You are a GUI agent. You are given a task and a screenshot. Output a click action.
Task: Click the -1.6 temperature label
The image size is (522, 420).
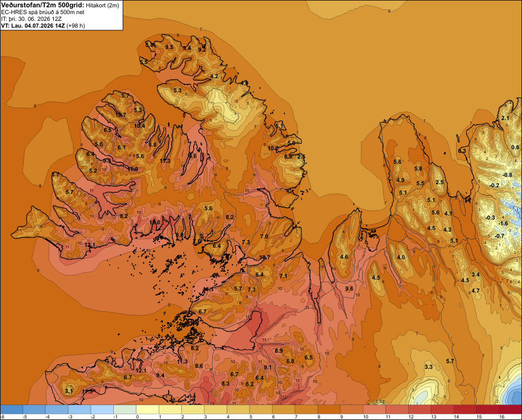(503, 223)
